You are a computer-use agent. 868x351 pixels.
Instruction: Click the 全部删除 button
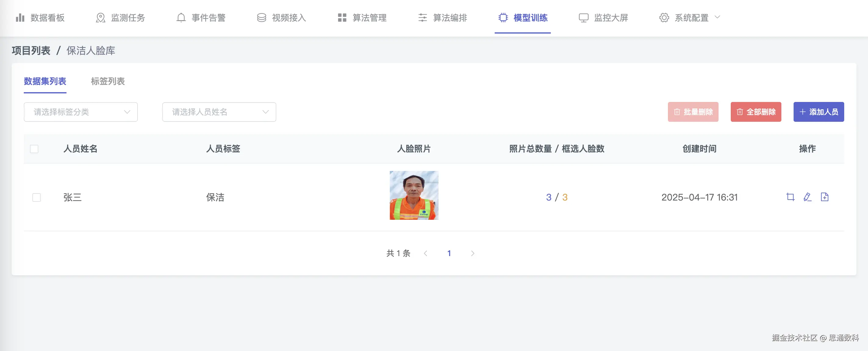(756, 112)
